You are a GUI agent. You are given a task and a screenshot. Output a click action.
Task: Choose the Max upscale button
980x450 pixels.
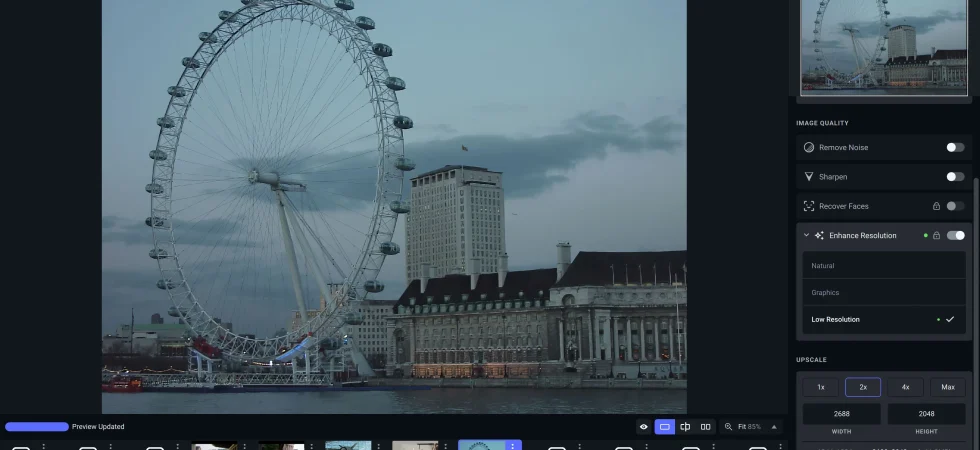coord(948,387)
